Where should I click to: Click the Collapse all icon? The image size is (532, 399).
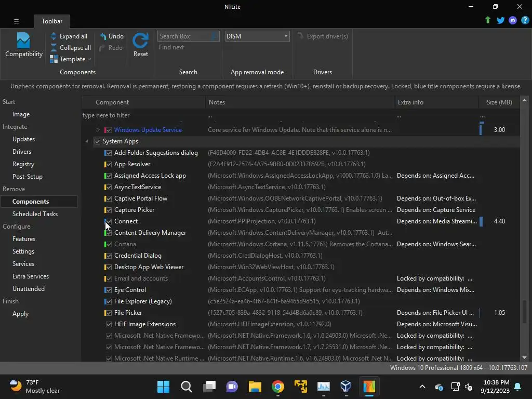pyautogui.click(x=54, y=47)
